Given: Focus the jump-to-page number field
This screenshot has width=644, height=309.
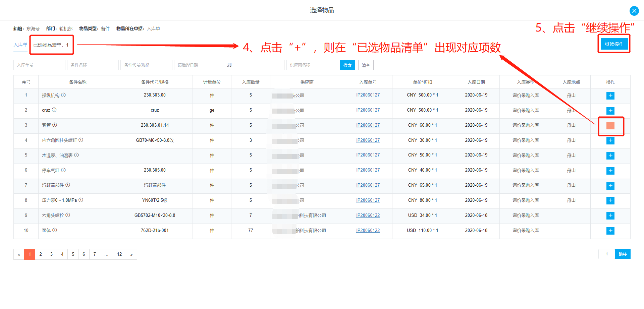Looking at the screenshot, I should [x=607, y=254].
